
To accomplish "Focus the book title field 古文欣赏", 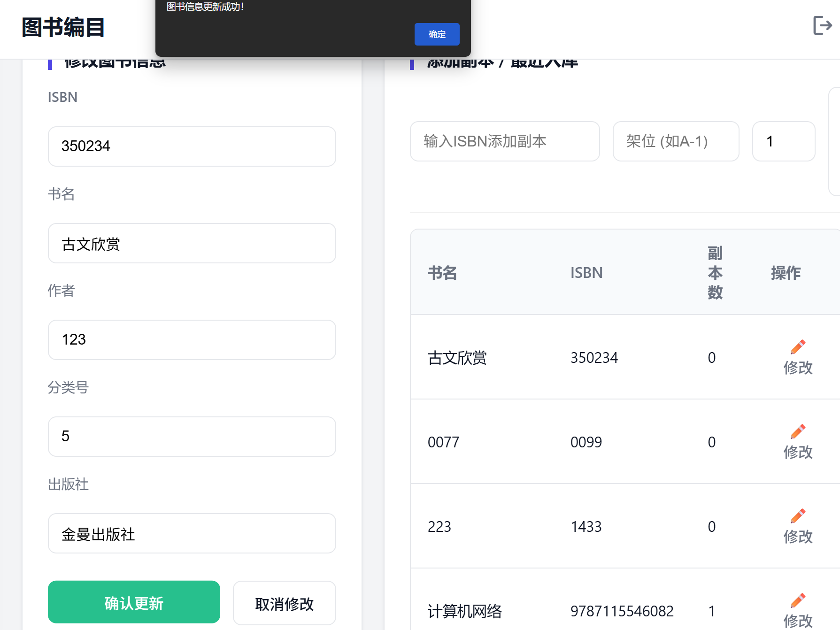I will coord(192,243).
